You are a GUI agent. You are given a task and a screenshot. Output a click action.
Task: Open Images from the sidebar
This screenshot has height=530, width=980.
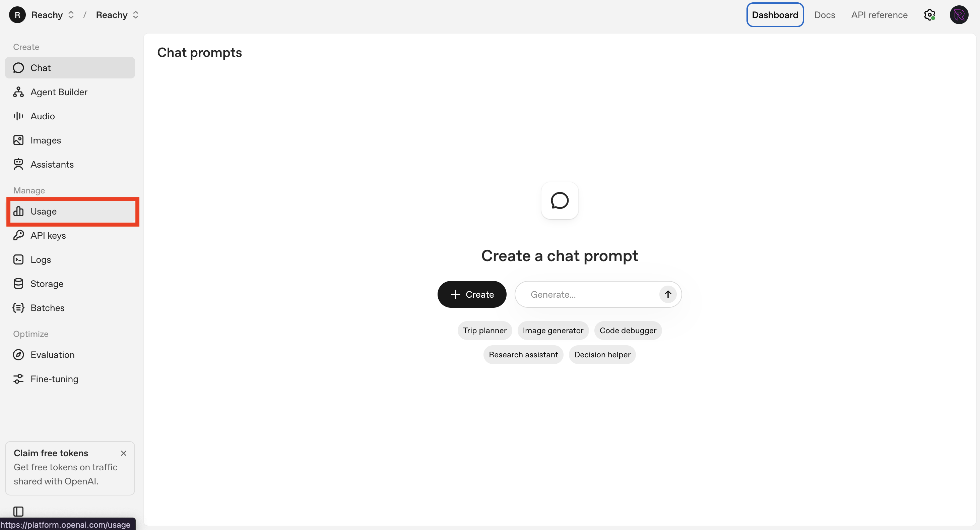click(x=45, y=140)
